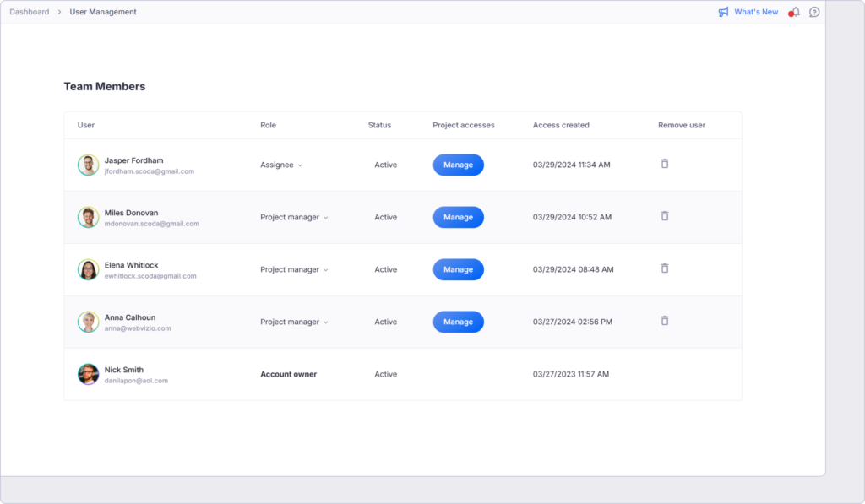Screen dimensions: 865x504
Task: Delete Jasper Fordham using trash icon
Action: [665, 164]
